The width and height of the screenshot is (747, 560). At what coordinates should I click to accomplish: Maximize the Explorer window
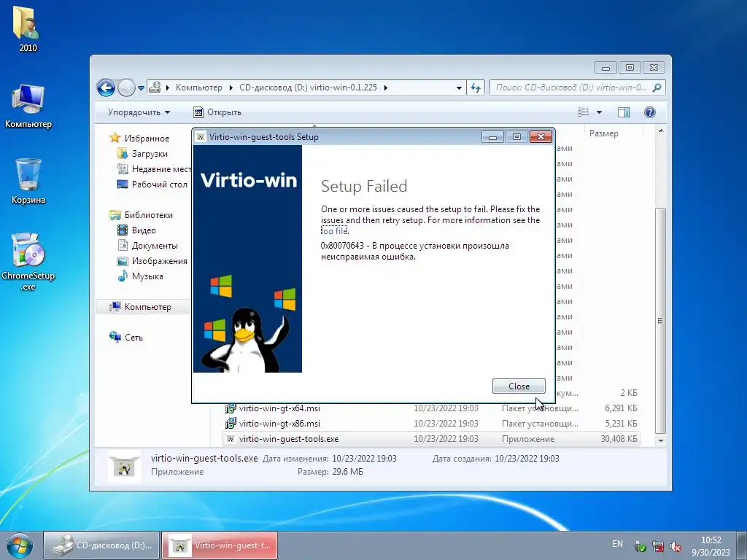click(630, 68)
